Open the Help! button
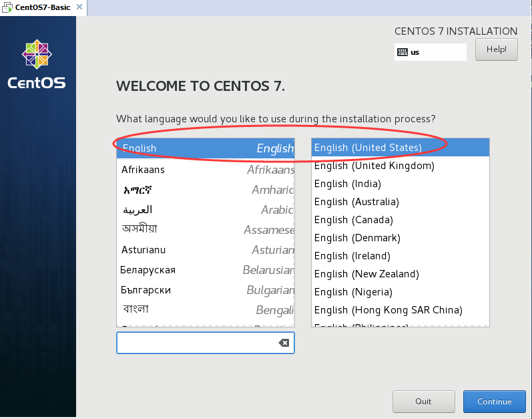The height and width of the screenshot is (419, 532). [497, 49]
